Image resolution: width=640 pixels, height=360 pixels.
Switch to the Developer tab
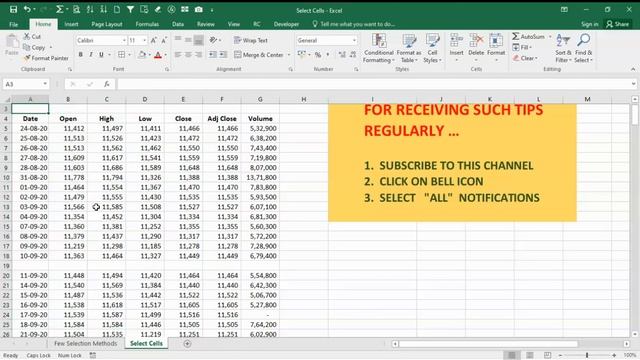click(x=286, y=24)
